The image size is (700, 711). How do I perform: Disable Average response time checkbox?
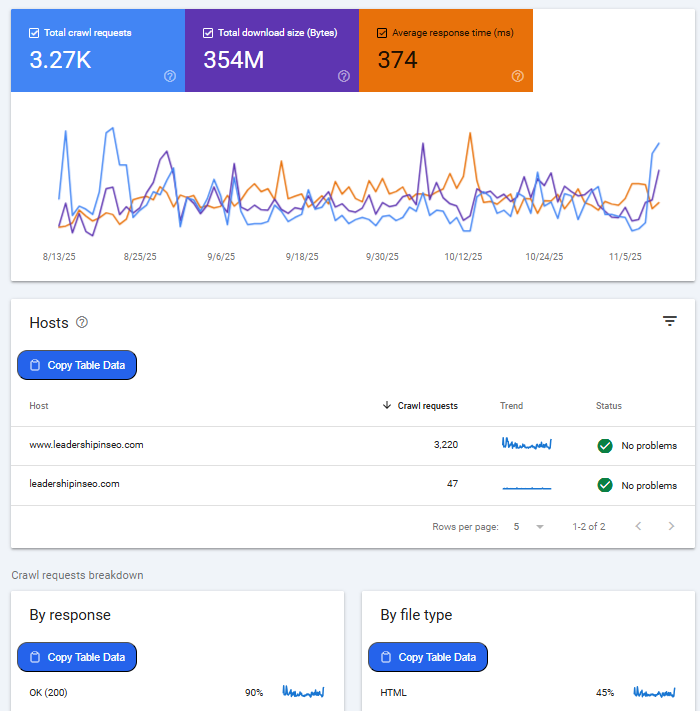coord(382,33)
